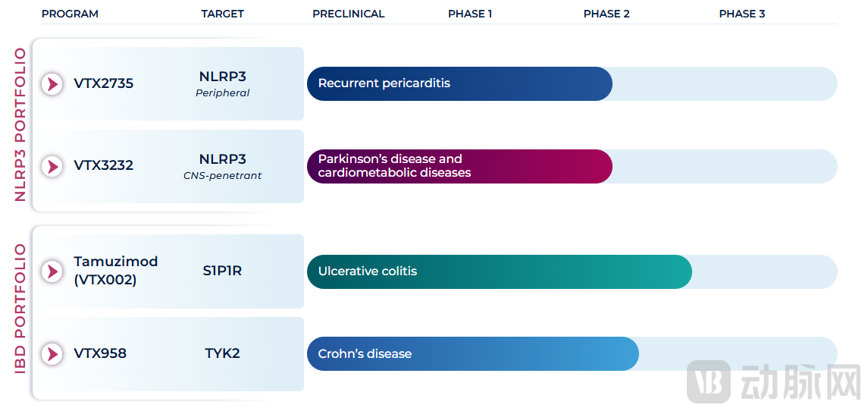Click the PRECLINICAL column header

(x=348, y=14)
